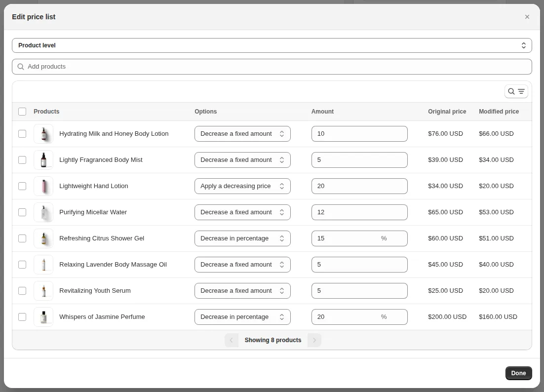Click original price $45.00 USD

445,265
